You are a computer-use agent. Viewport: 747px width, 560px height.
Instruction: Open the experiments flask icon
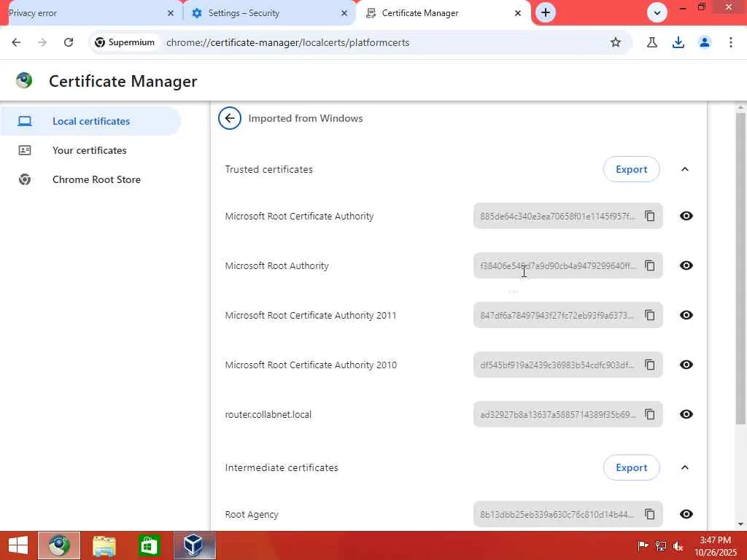[x=651, y=42]
